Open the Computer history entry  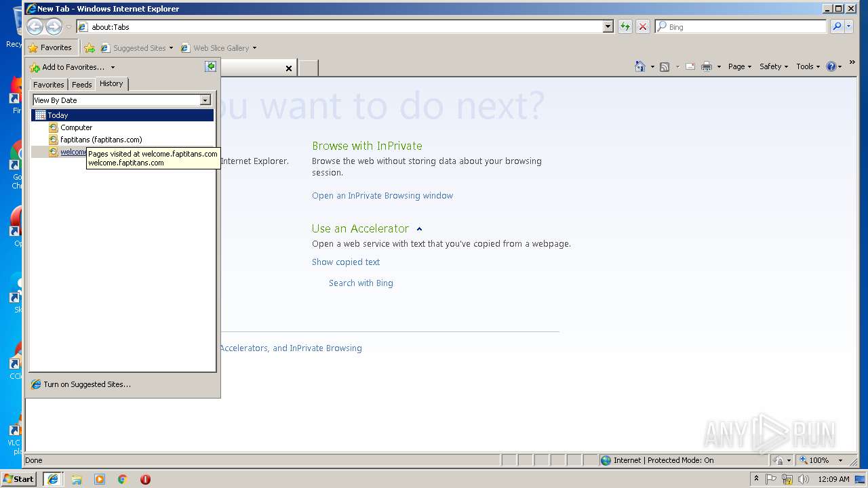pyautogui.click(x=76, y=127)
